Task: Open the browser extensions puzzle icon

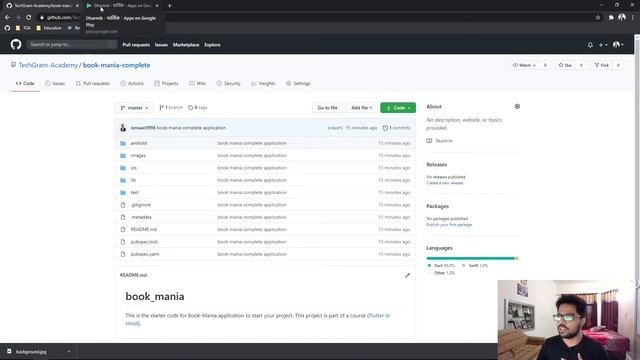Action: 611,18
